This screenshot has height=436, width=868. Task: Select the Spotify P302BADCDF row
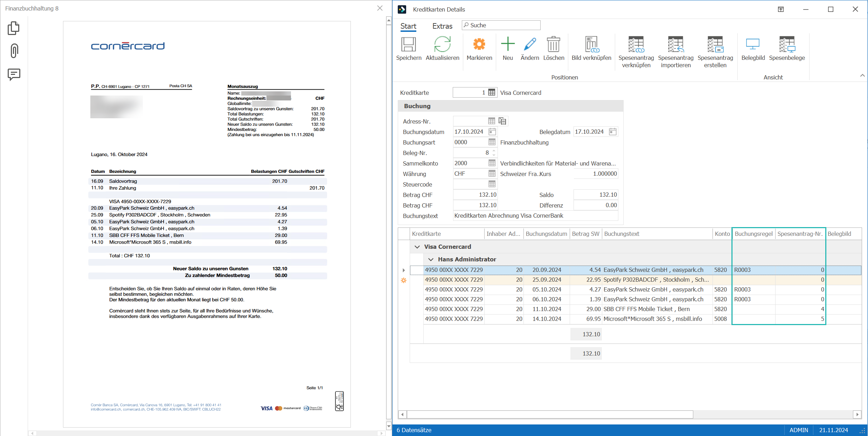tap(636, 280)
